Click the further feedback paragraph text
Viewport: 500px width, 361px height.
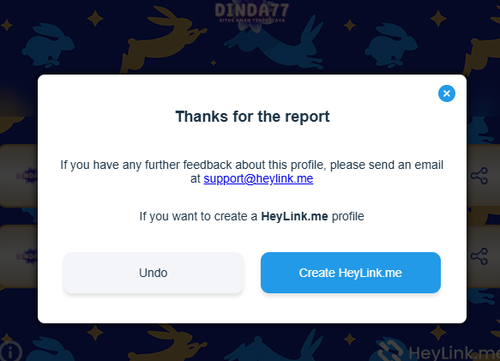[252, 172]
